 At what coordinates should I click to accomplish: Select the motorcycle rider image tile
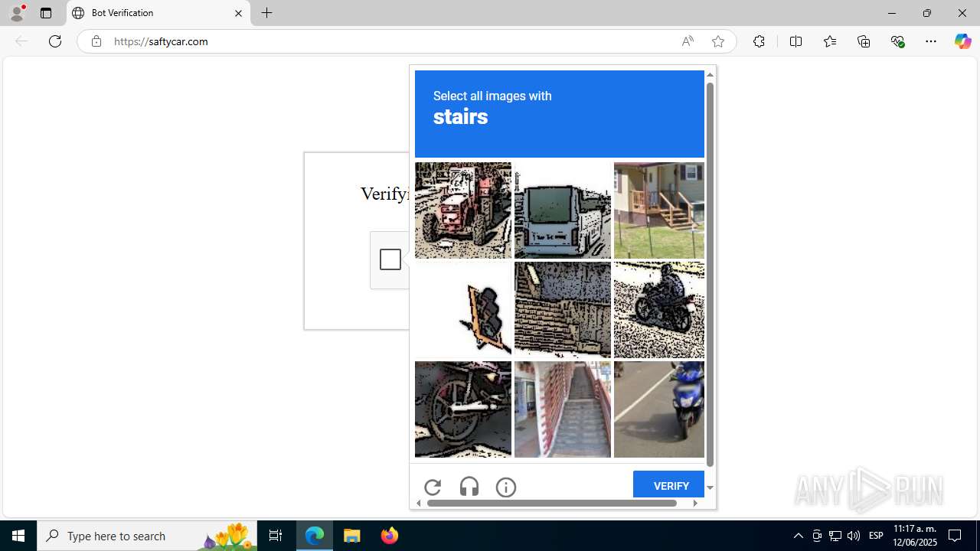(658, 310)
